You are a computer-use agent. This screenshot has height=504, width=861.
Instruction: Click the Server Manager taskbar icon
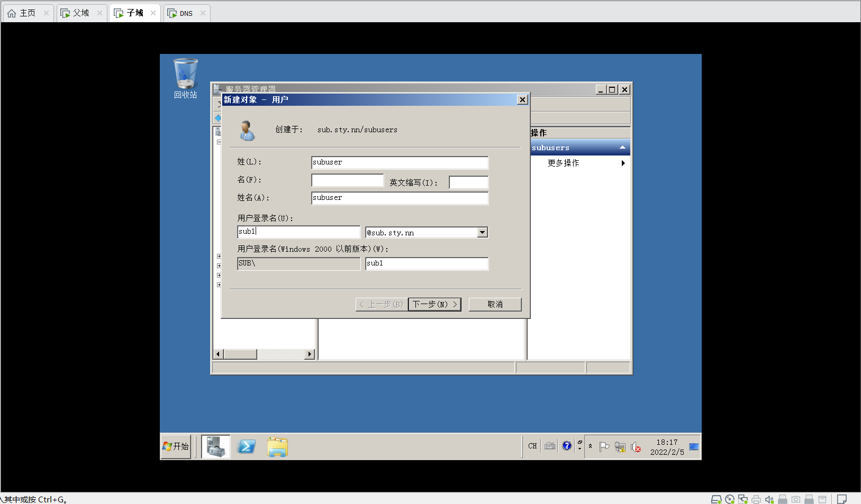click(x=216, y=446)
